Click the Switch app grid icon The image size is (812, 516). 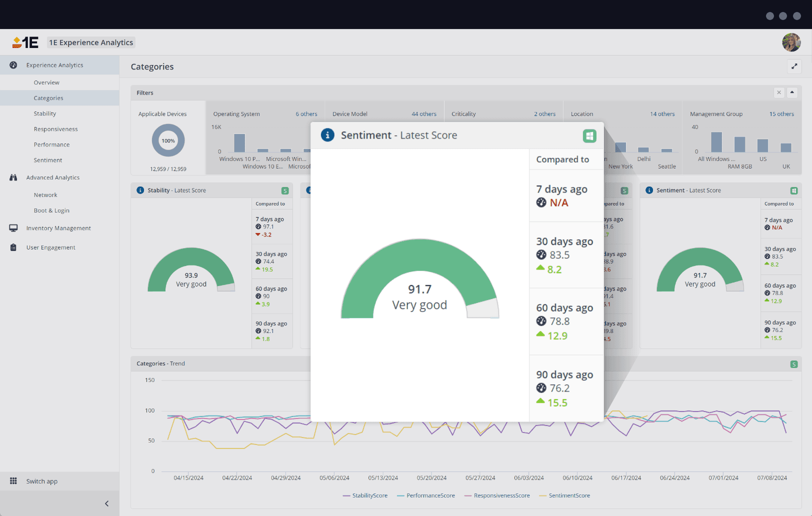pyautogui.click(x=13, y=481)
